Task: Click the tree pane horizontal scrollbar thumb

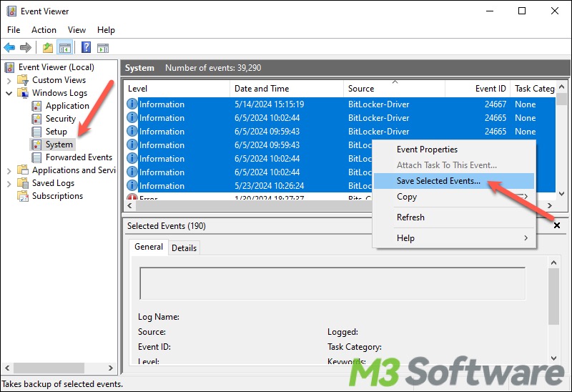Action: [x=49, y=368]
